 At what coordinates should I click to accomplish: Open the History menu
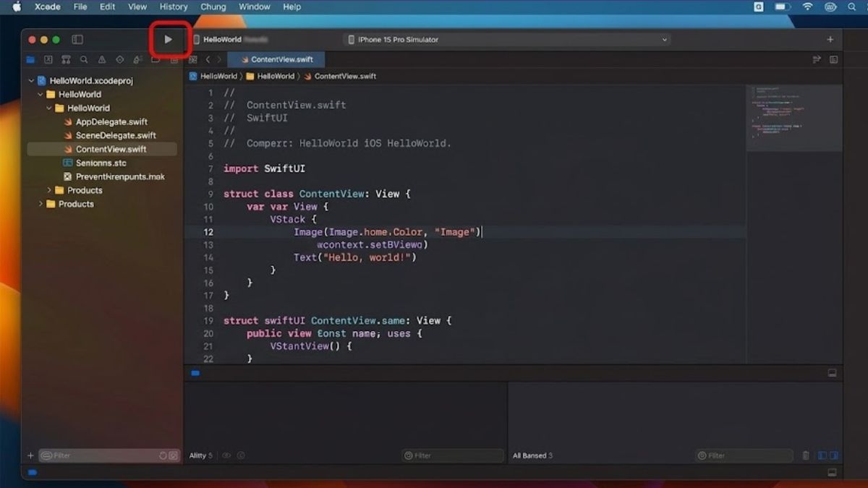click(x=174, y=7)
